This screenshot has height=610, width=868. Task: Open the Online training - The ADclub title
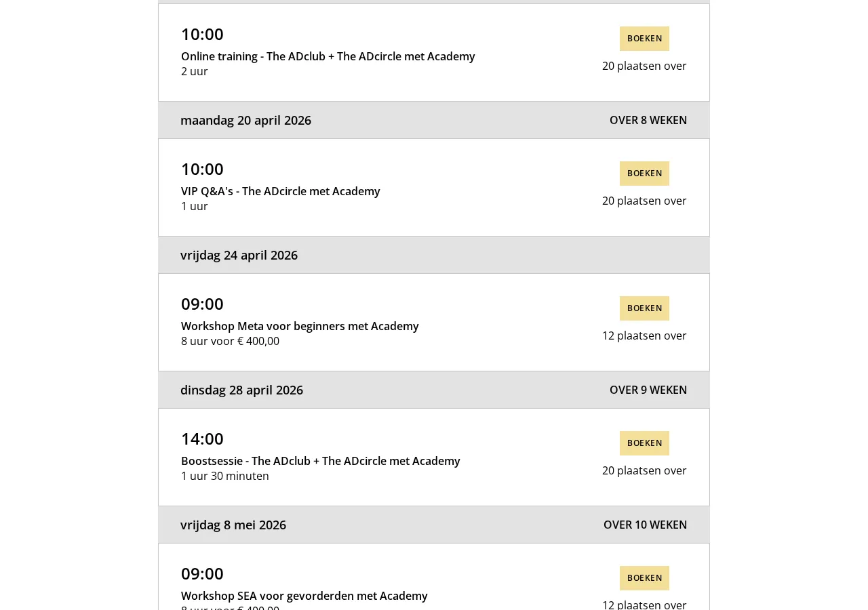tap(328, 56)
